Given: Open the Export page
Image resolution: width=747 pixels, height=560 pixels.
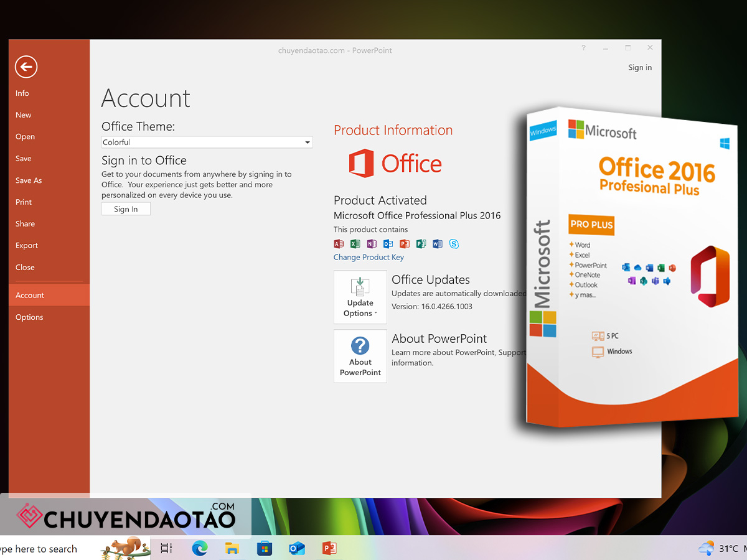Looking at the screenshot, I should (27, 246).
